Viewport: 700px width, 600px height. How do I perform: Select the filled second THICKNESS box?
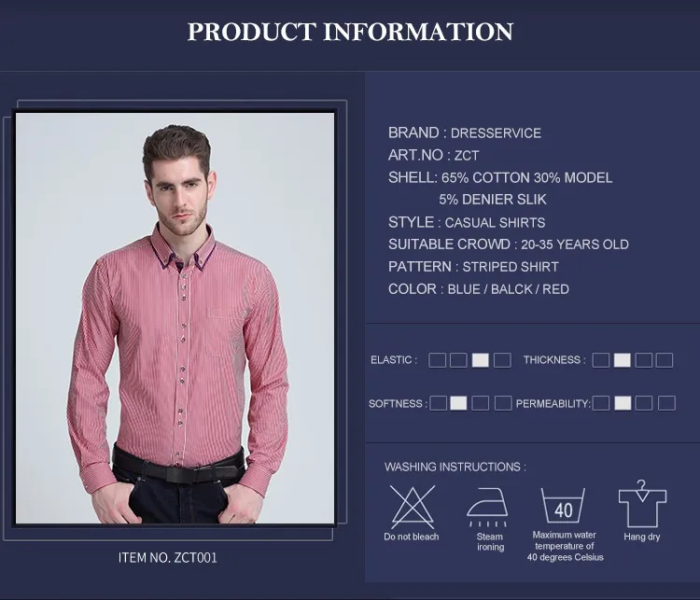622,360
